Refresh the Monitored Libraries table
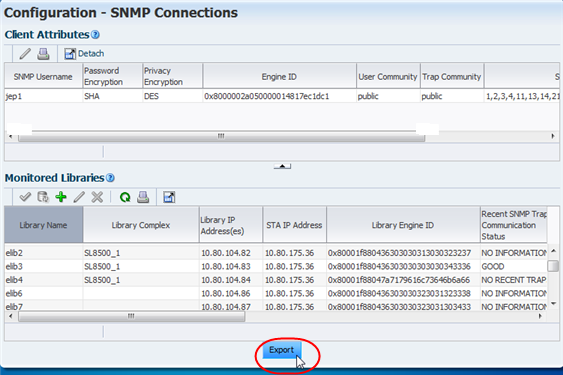This screenshot has height=375, width=563. 125,197
